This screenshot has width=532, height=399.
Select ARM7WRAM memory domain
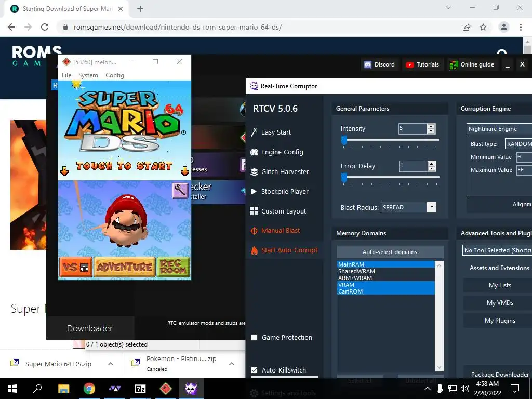386,278
